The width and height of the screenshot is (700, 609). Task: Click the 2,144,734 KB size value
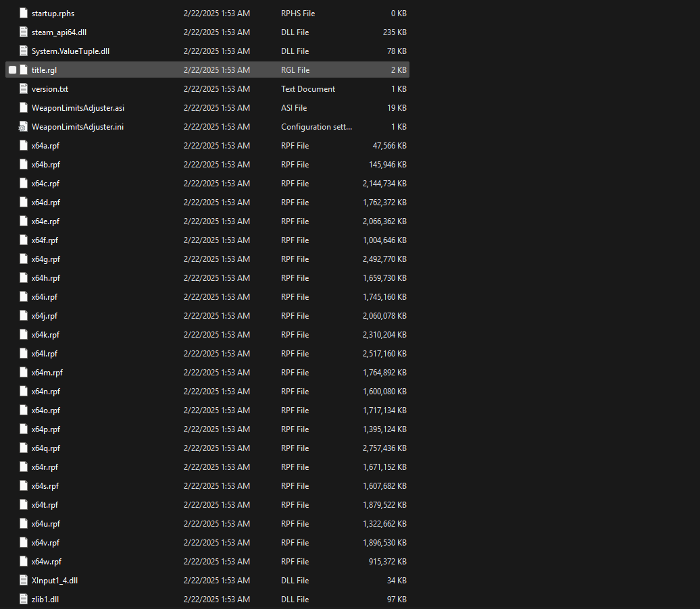click(384, 184)
